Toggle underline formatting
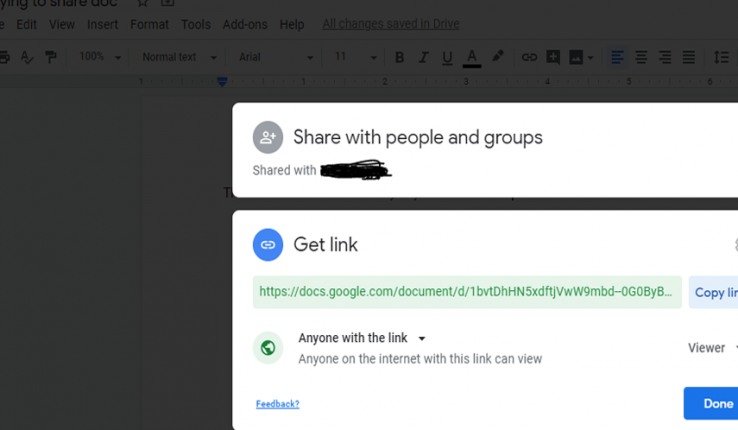 coord(447,58)
